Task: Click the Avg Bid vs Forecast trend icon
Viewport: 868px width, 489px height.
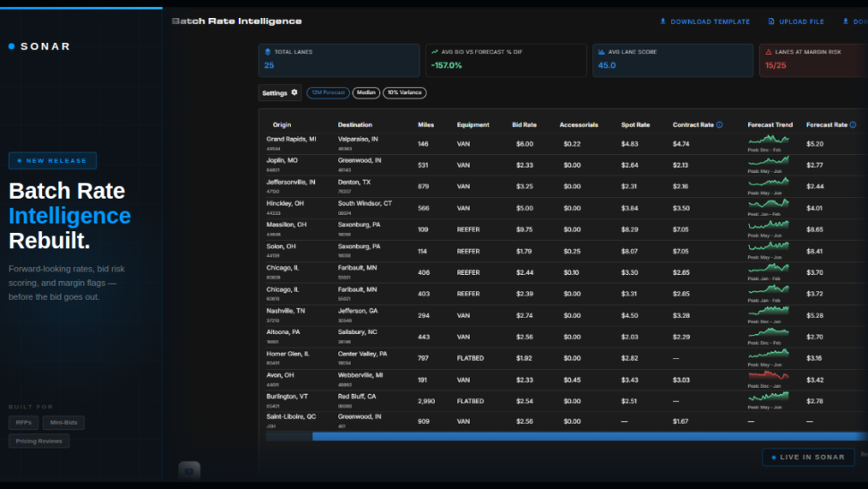Action: [x=435, y=52]
